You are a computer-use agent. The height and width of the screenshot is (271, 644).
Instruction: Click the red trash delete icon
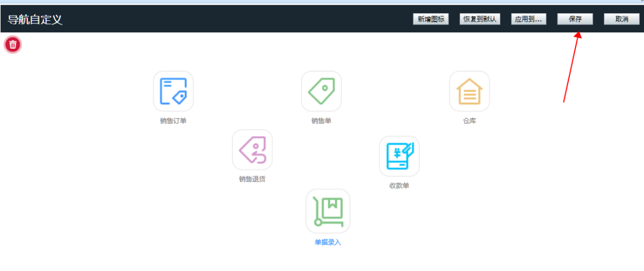13,44
